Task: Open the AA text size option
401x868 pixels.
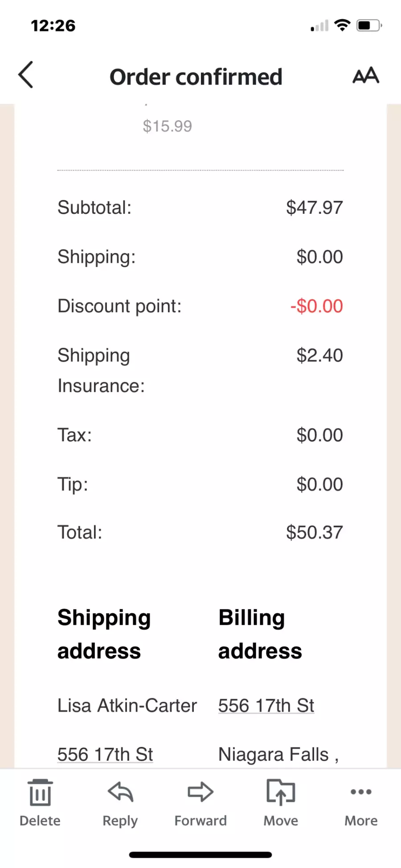Action: coord(365,76)
